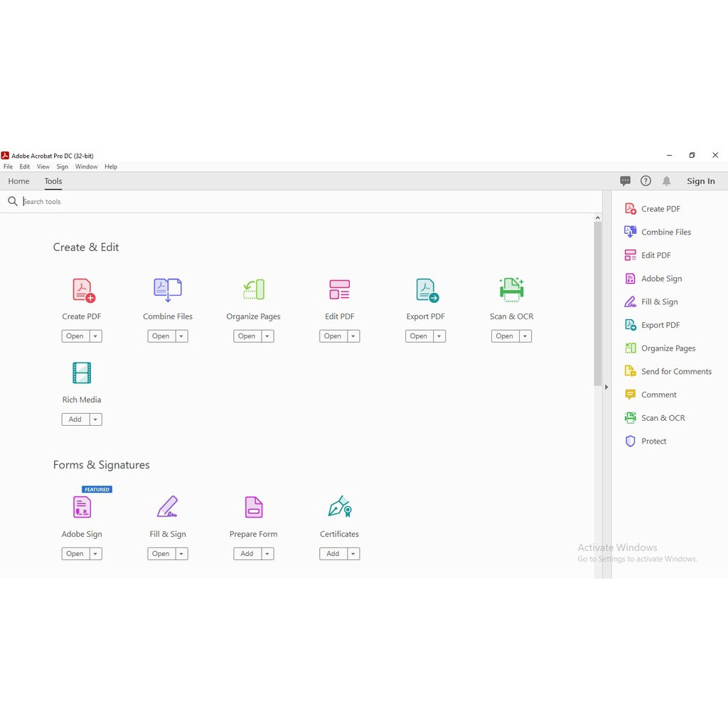The image size is (728, 728).
Task: Open the Help question mark icon
Action: (646, 181)
